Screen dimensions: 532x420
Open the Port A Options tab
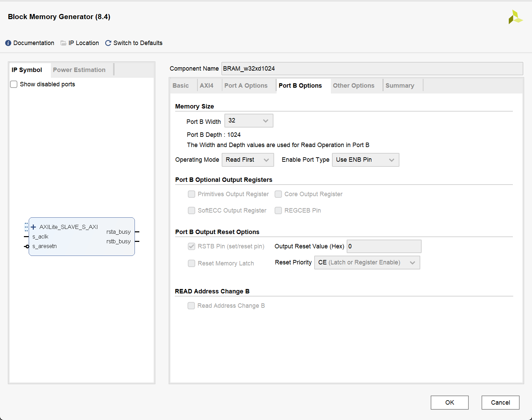(246, 86)
